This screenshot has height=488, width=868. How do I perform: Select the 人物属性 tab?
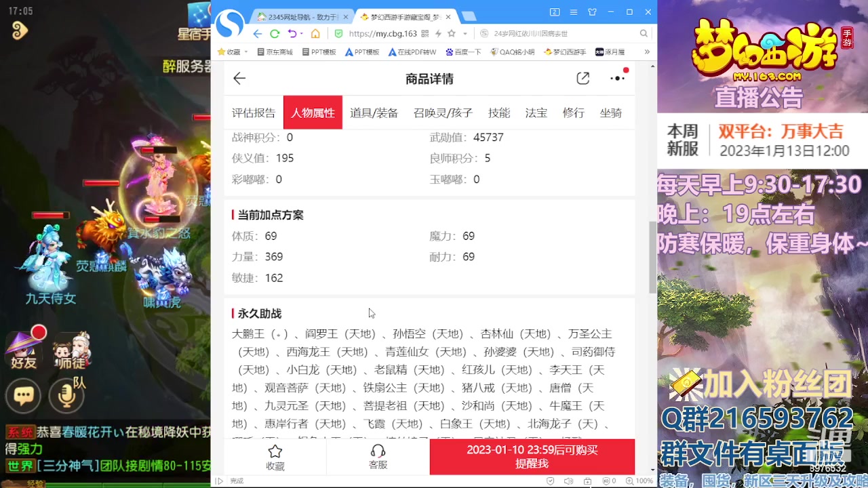313,113
